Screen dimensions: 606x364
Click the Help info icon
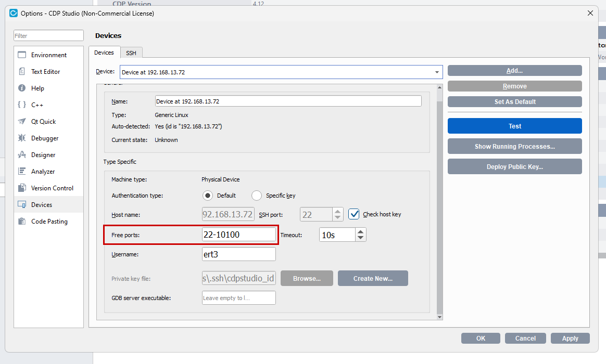pos(22,88)
